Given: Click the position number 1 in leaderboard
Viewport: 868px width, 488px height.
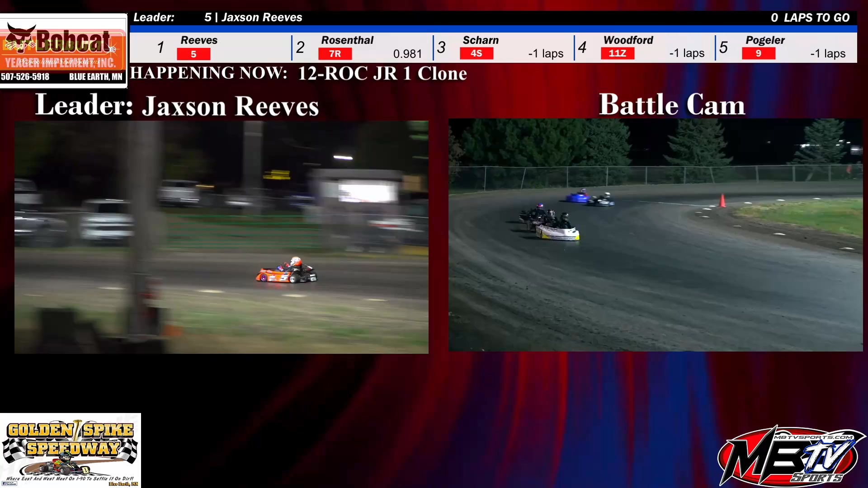Looking at the screenshot, I should 160,47.
